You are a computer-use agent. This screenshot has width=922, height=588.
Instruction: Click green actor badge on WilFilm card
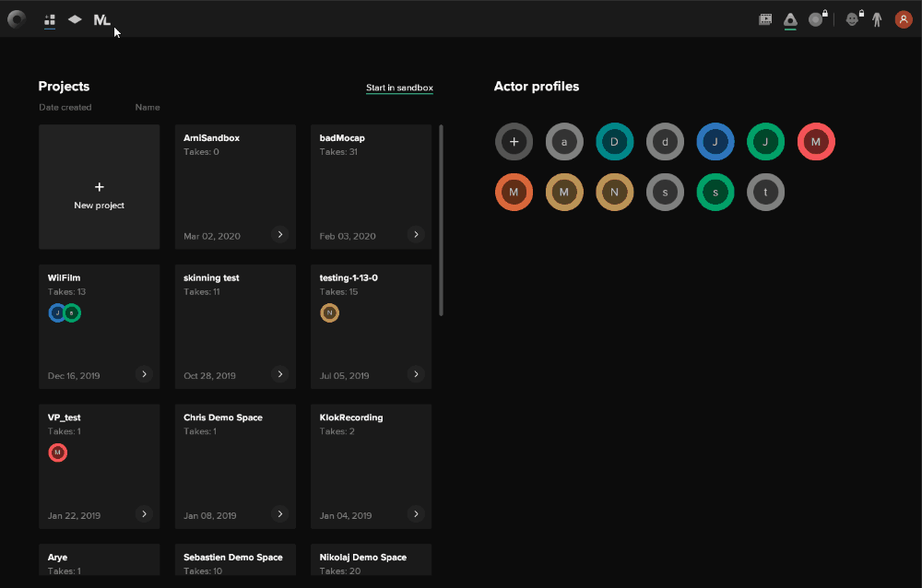click(x=73, y=312)
